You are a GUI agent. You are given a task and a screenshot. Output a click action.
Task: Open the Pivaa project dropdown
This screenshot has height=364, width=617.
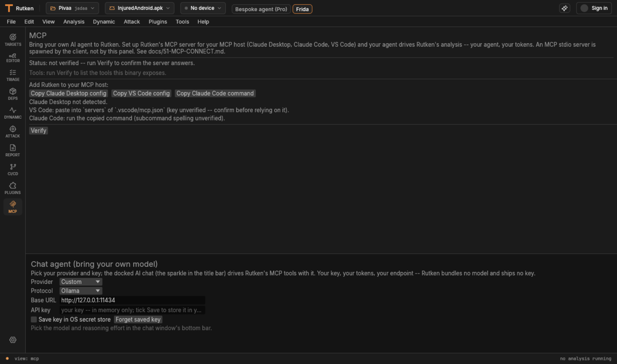pyautogui.click(x=72, y=8)
